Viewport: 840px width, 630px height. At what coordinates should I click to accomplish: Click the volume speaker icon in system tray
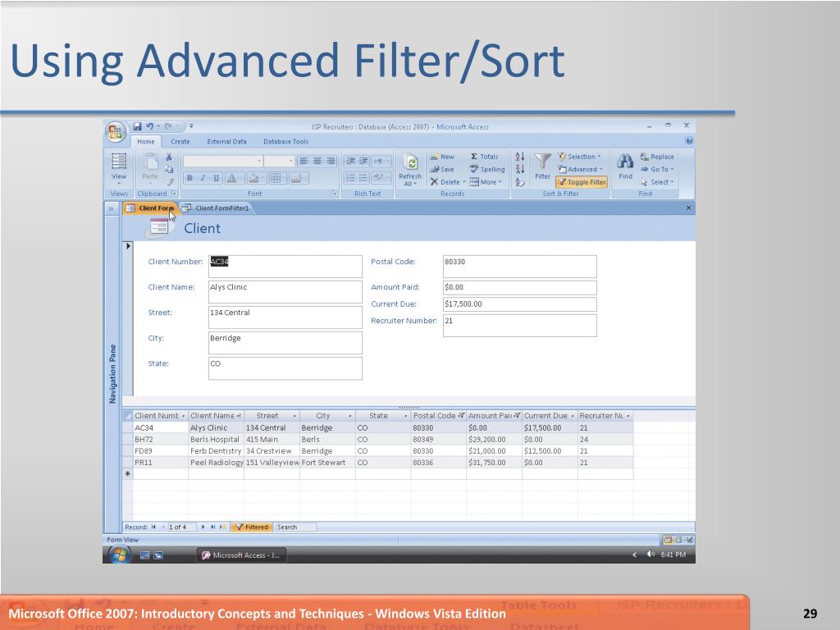(651, 555)
